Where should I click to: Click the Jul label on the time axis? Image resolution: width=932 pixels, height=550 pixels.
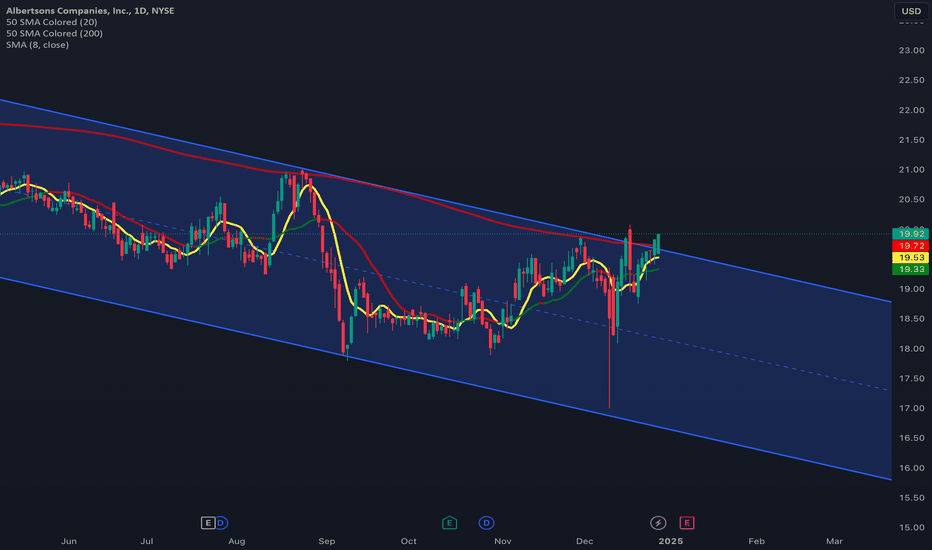point(146,541)
